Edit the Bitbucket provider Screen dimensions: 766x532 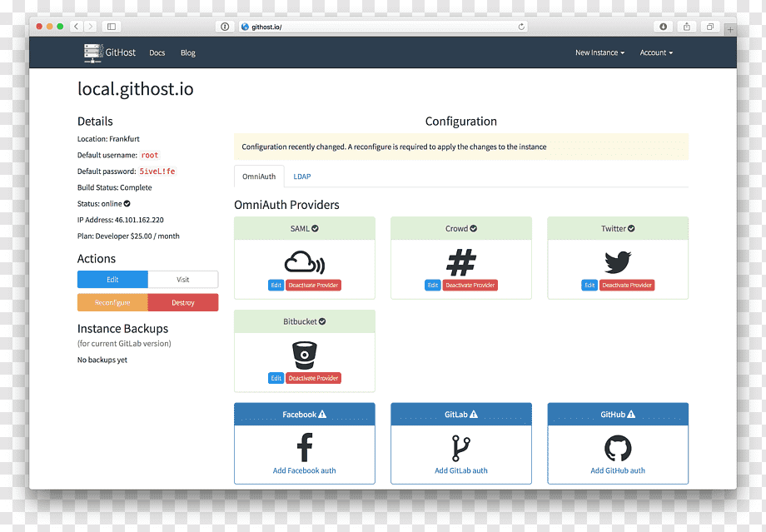click(x=276, y=378)
